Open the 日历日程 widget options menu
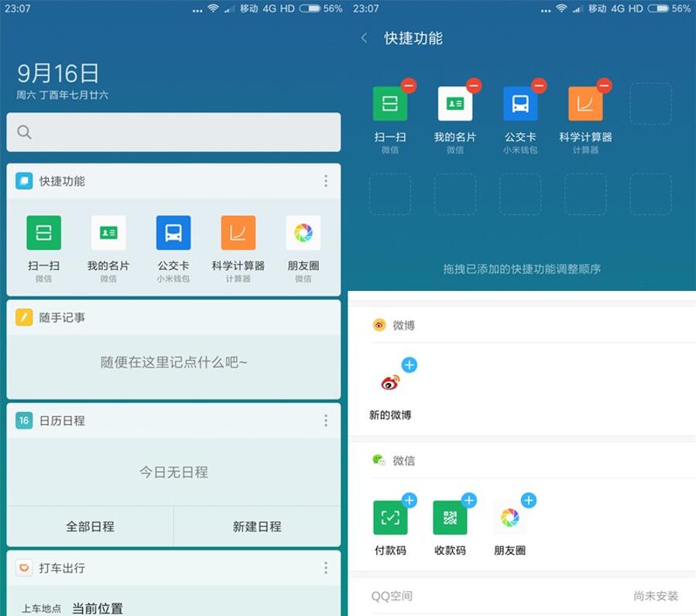 (x=326, y=420)
